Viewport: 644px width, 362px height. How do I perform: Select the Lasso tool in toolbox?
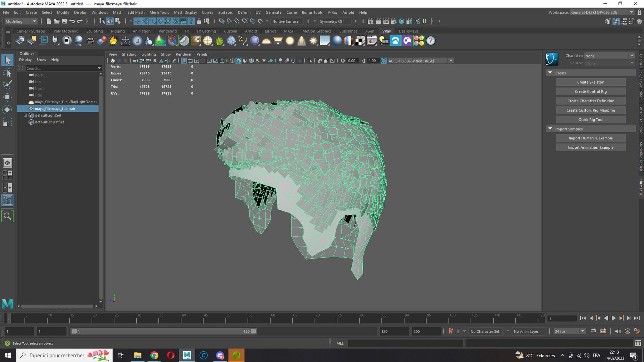pos(7,73)
